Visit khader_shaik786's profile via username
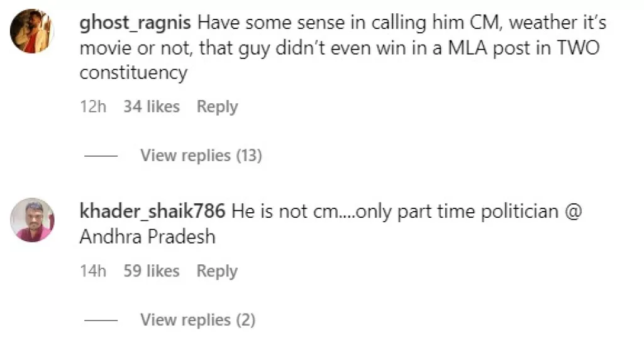The height and width of the screenshot is (340, 644). (153, 212)
